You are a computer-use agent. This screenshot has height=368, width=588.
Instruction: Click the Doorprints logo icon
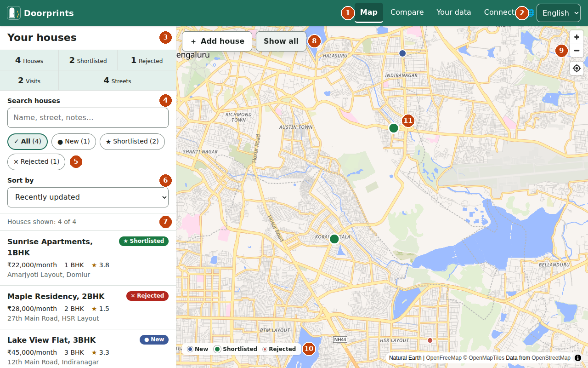tap(14, 13)
